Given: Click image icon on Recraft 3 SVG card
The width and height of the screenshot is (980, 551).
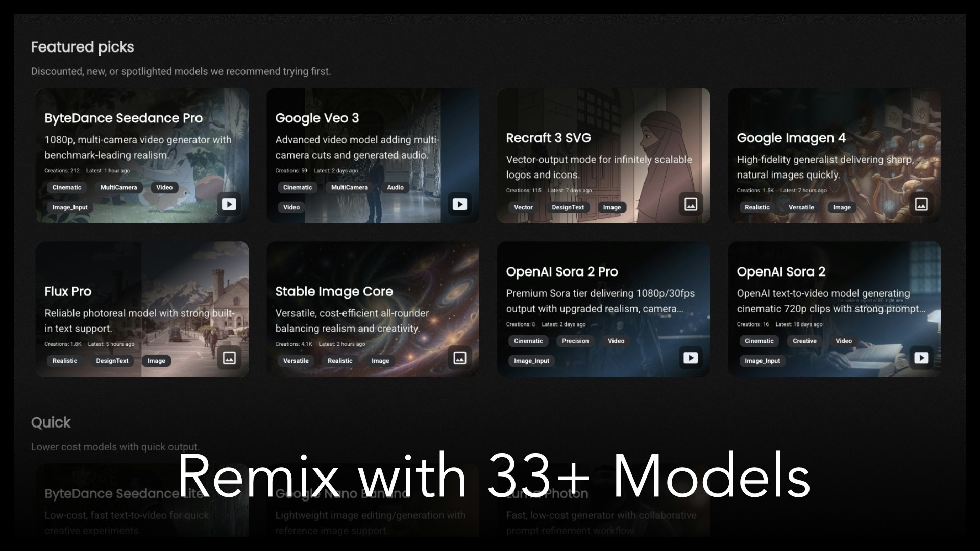Looking at the screenshot, I should (x=691, y=204).
